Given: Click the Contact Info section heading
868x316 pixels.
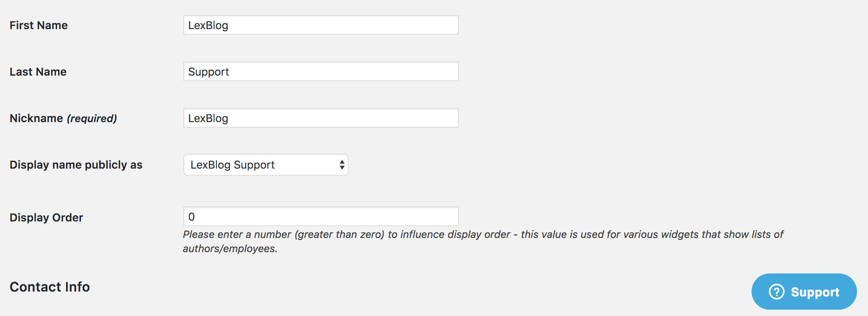Looking at the screenshot, I should coord(50,287).
